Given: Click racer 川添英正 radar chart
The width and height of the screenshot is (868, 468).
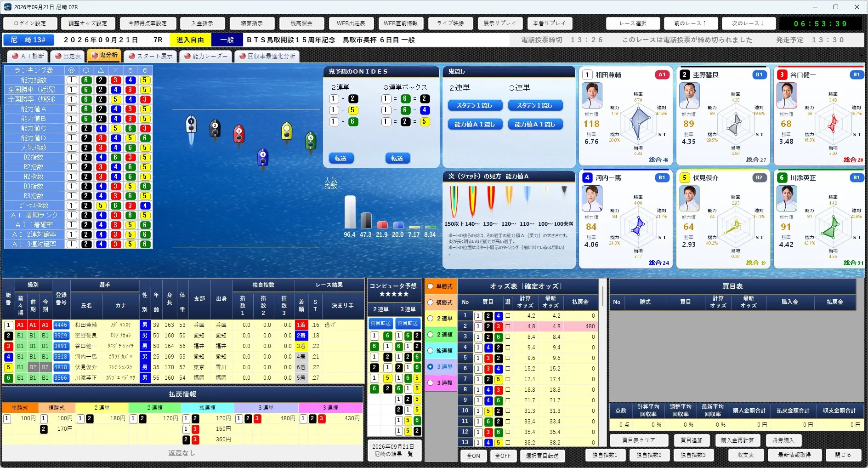Looking at the screenshot, I should [833, 226].
